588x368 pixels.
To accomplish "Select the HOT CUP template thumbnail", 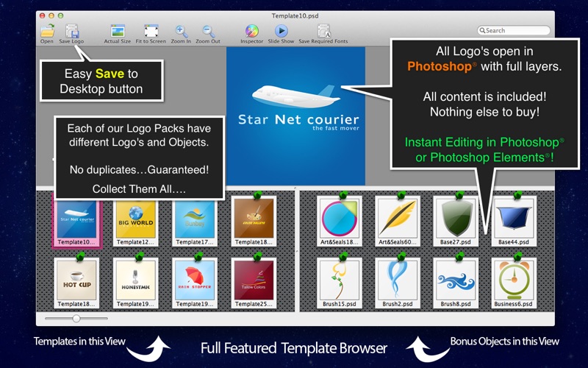I will click(x=76, y=283).
